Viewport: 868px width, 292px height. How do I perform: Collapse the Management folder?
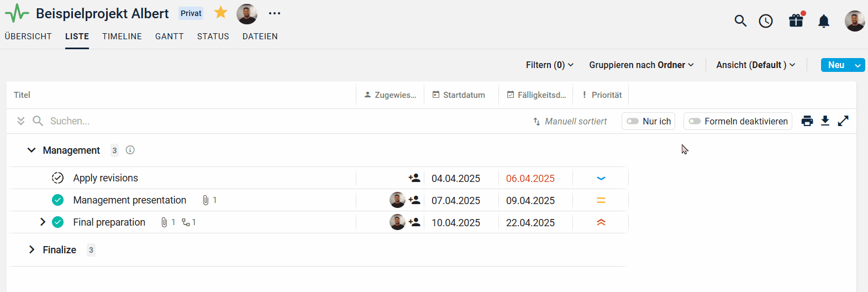[31, 150]
